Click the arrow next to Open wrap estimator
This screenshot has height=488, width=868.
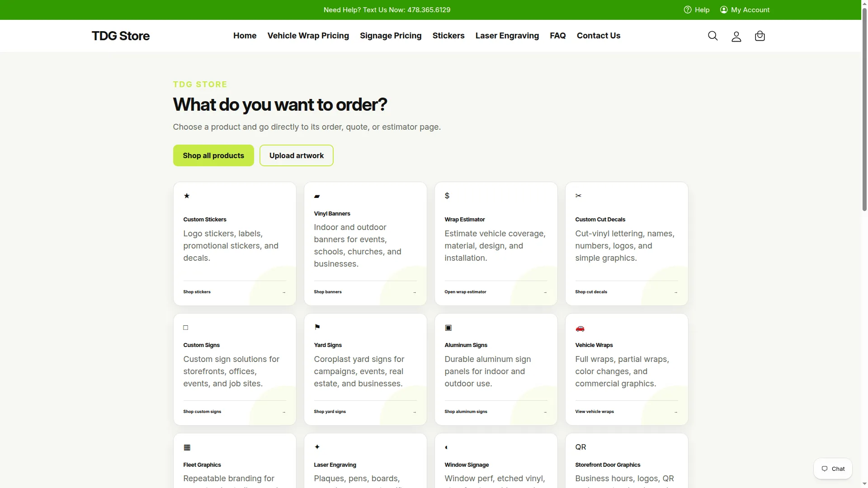coord(545,292)
